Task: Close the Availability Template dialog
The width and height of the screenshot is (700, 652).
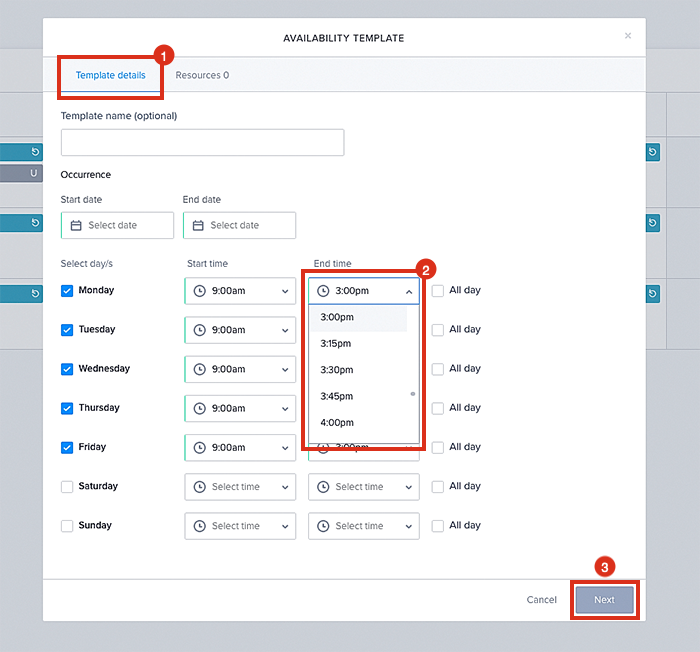Action: (x=628, y=36)
